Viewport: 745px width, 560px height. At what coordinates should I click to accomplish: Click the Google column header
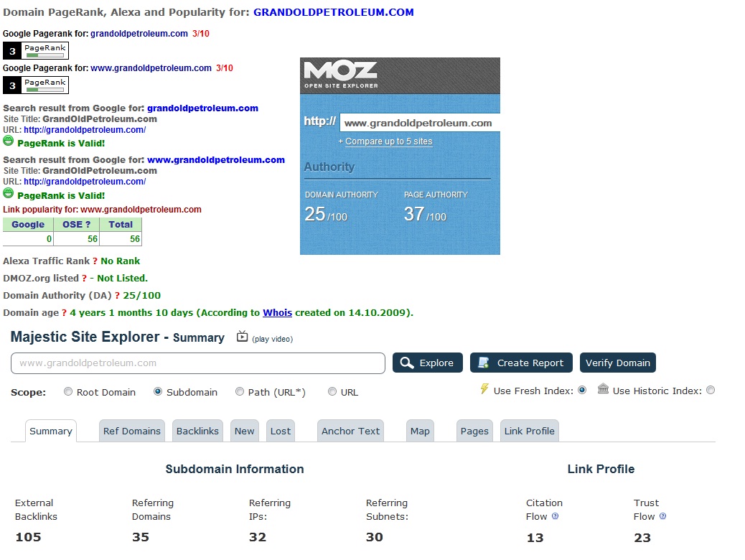(28, 225)
